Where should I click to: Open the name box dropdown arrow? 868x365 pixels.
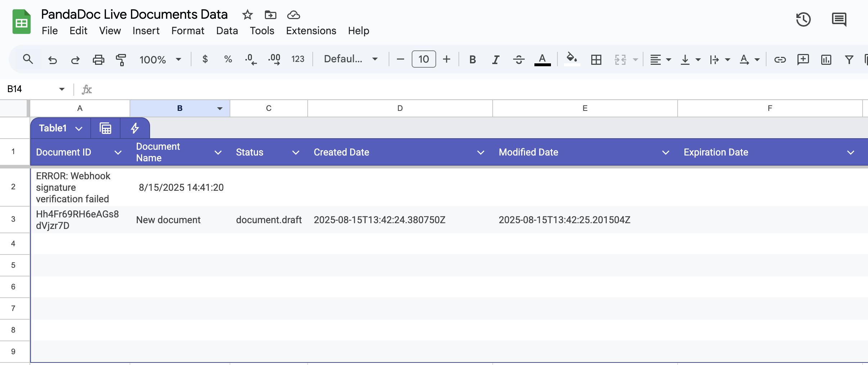62,89
